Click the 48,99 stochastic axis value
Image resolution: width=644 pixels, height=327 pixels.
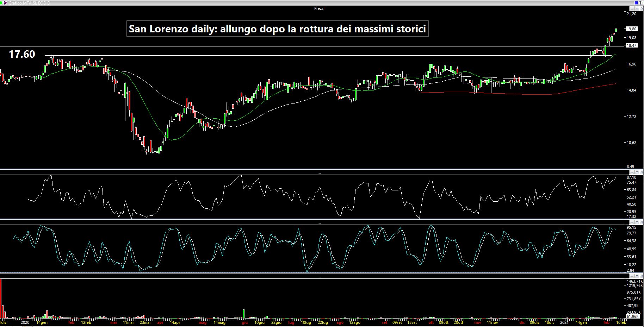coord(632,249)
